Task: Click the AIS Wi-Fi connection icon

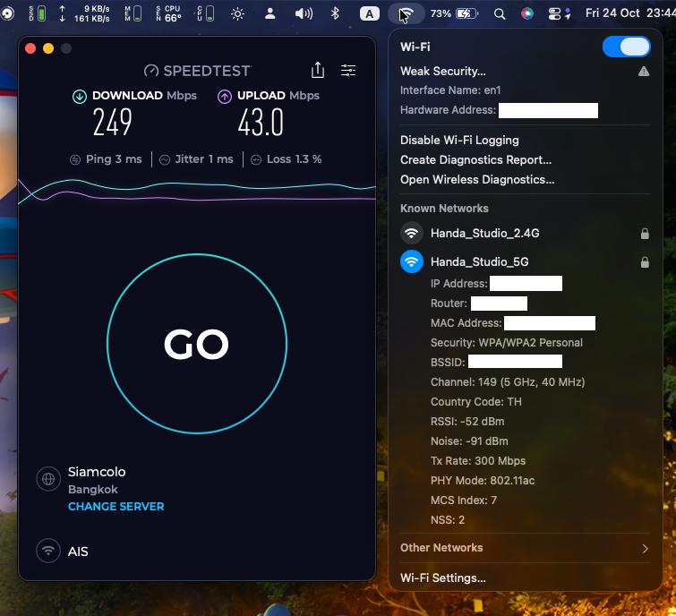Action: click(x=48, y=551)
